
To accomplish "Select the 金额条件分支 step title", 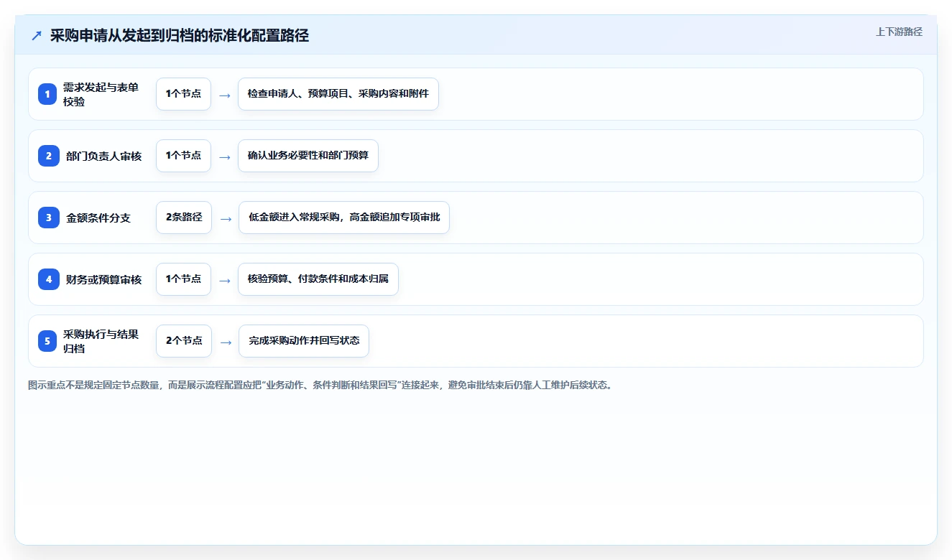I will pos(98,218).
